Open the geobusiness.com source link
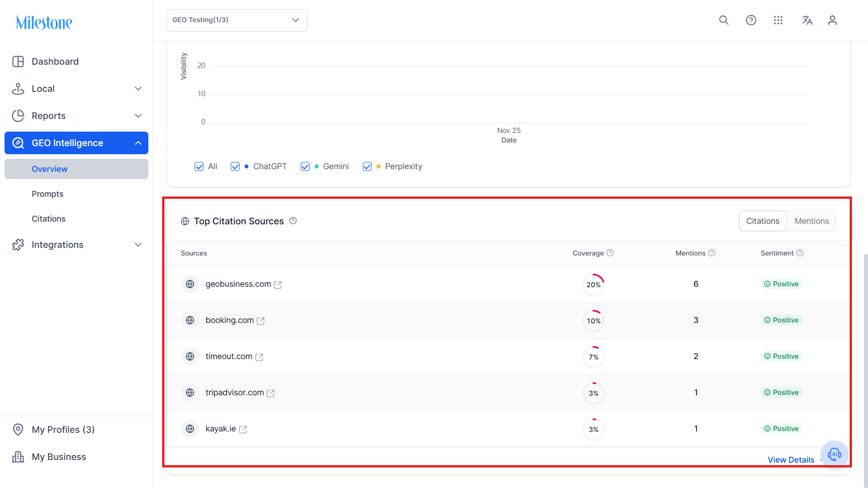This screenshot has height=488, width=868. 238,284
